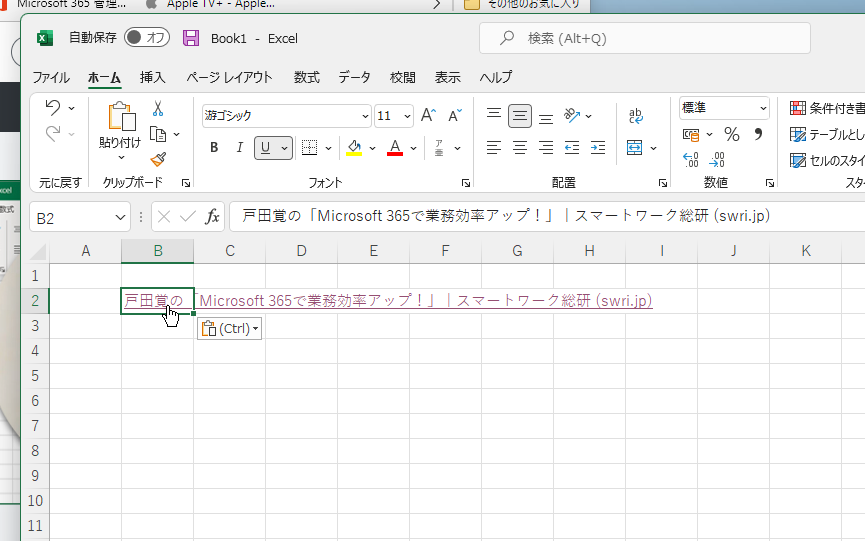Click the text orientation icon
This screenshot has height=541, width=865.
pyautogui.click(x=572, y=115)
